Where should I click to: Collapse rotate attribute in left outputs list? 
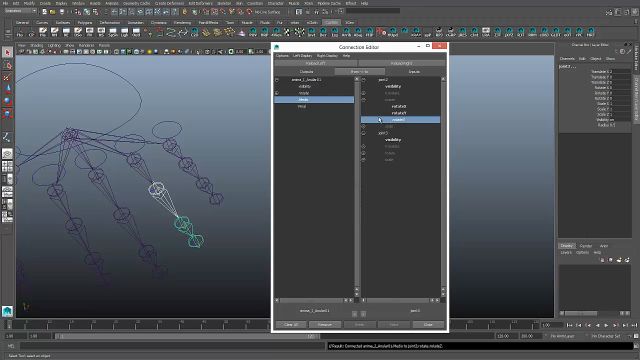click(x=277, y=93)
